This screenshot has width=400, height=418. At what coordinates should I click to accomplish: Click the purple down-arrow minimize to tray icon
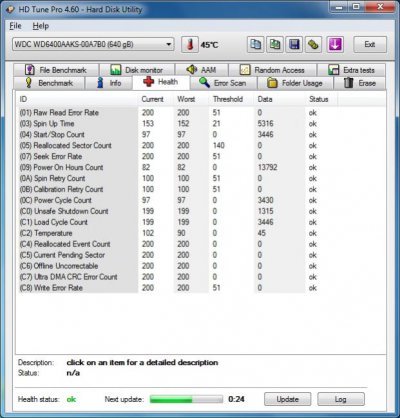(335, 44)
